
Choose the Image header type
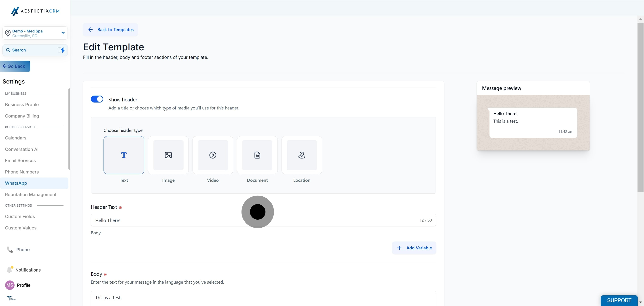pos(168,155)
